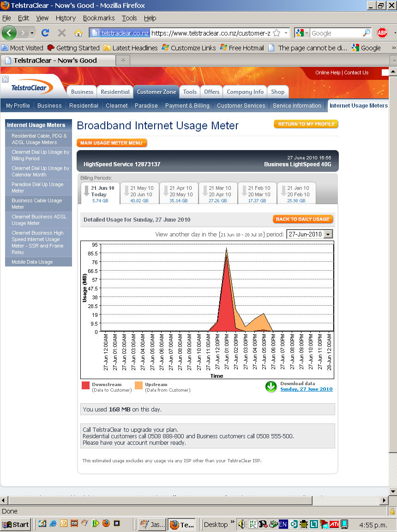Click the Back To Daily Usage button

point(303,219)
